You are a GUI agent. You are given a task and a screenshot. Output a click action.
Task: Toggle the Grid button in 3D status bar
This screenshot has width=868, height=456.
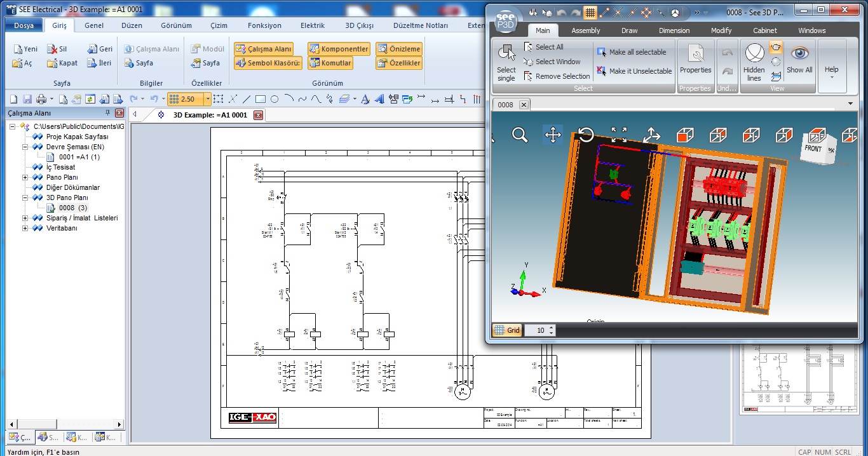[x=507, y=330]
